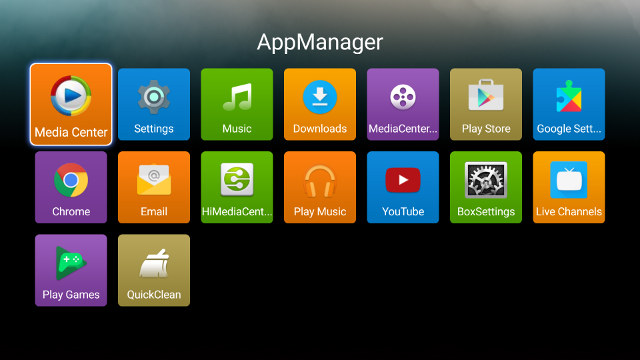Launch the Chrome browser
Image resolution: width=640 pixels, height=360 pixels.
click(71, 187)
